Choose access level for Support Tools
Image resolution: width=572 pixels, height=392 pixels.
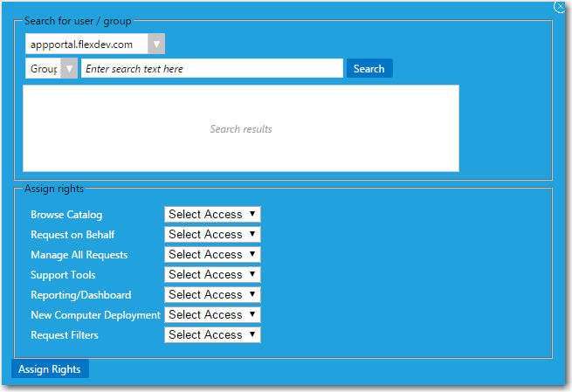click(212, 274)
